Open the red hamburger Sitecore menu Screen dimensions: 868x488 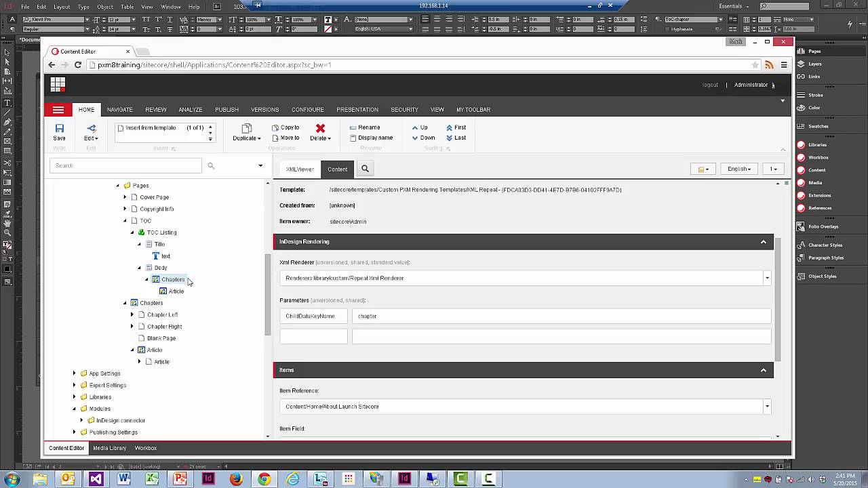pos(58,110)
